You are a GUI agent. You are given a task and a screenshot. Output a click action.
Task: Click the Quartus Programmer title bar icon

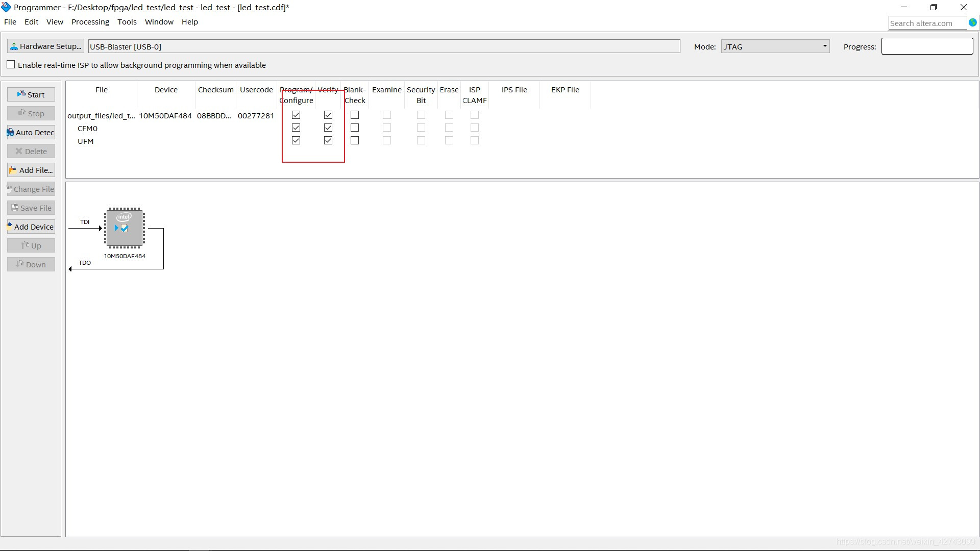coord(6,7)
